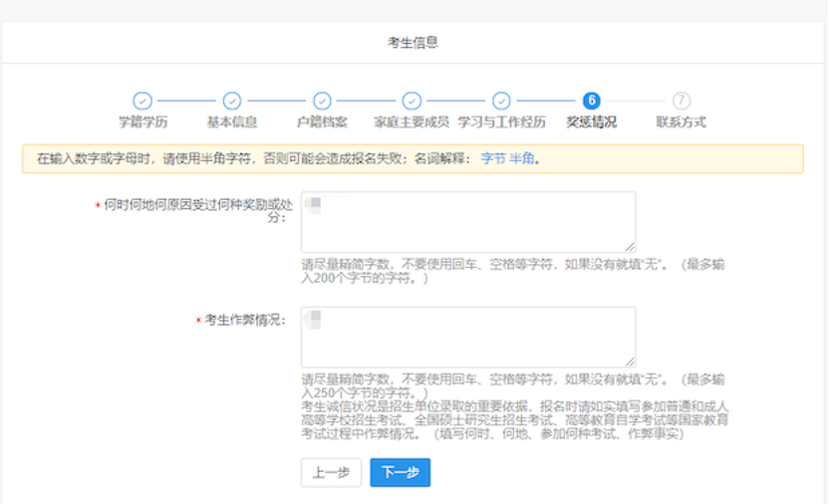Select the 联系方式 step label
Image resolution: width=829 pixels, height=504 pixels.
pyautogui.click(x=681, y=123)
